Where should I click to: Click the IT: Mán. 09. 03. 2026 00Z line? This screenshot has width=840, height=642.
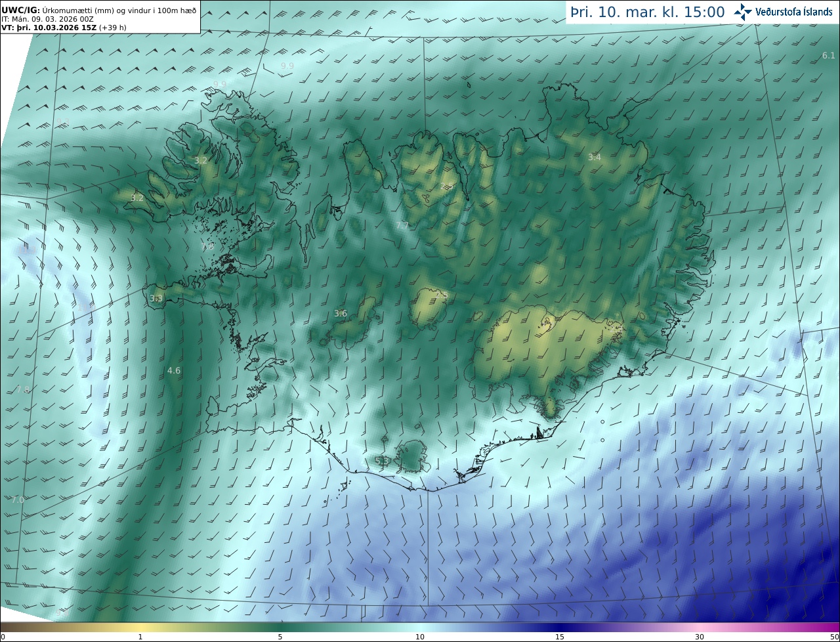click(x=48, y=19)
